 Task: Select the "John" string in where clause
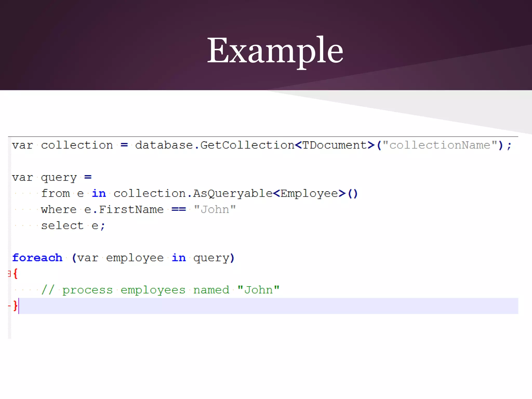click(x=215, y=209)
